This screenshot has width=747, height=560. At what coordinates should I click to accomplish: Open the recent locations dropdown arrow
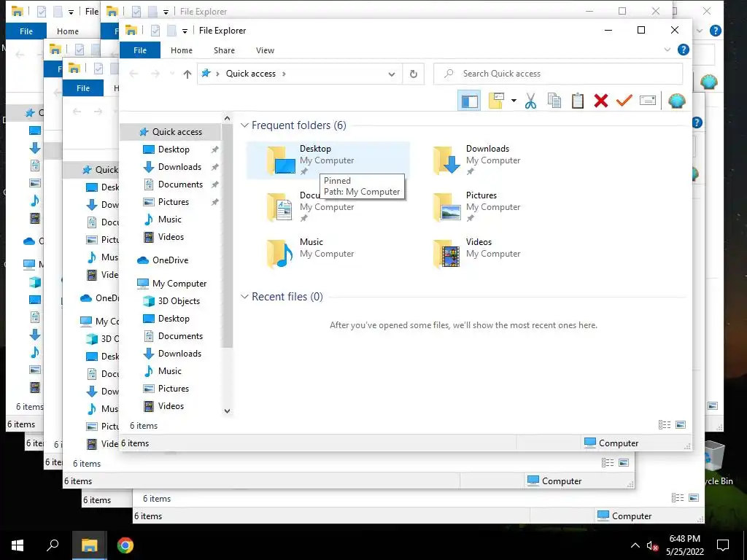coord(172,74)
